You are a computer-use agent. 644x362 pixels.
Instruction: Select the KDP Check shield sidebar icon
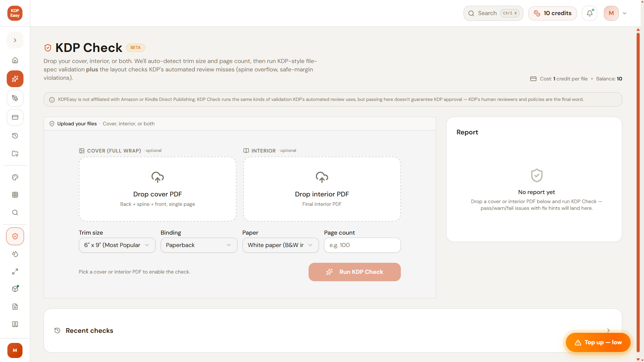point(15,236)
